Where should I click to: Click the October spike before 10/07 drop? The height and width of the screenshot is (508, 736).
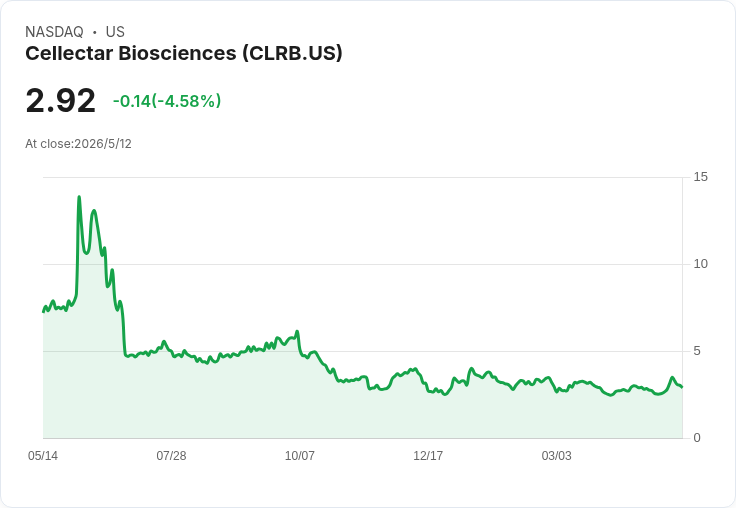(x=297, y=331)
